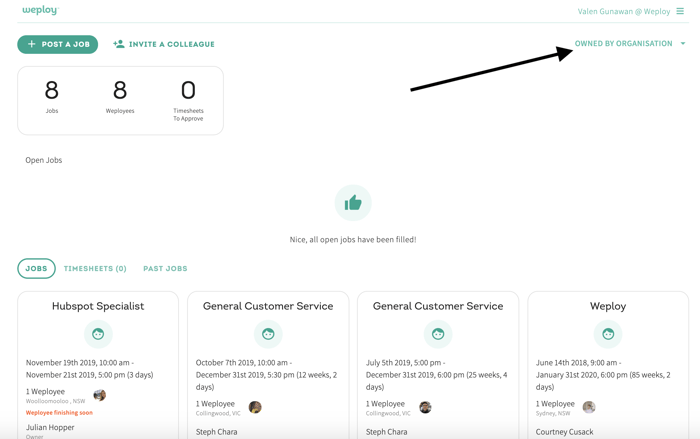Image resolution: width=700 pixels, height=439 pixels.
Task: Click the Weploy logo
Action: (40, 10)
